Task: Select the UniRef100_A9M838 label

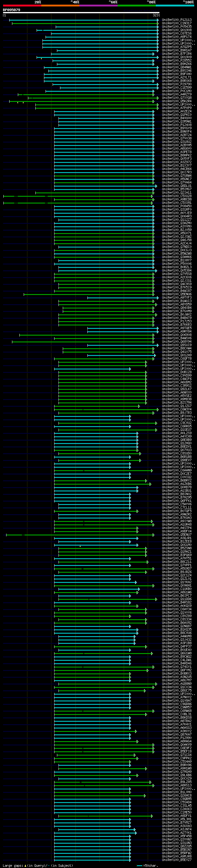Action: 177,399
